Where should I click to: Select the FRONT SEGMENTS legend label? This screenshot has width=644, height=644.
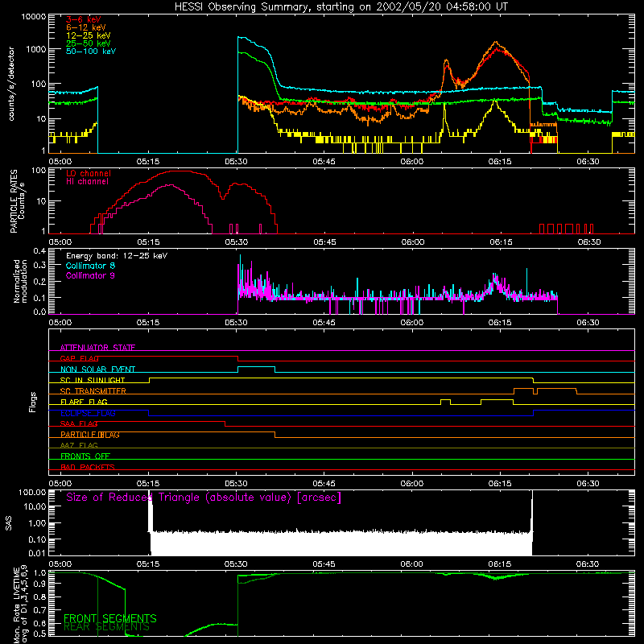[110, 618]
